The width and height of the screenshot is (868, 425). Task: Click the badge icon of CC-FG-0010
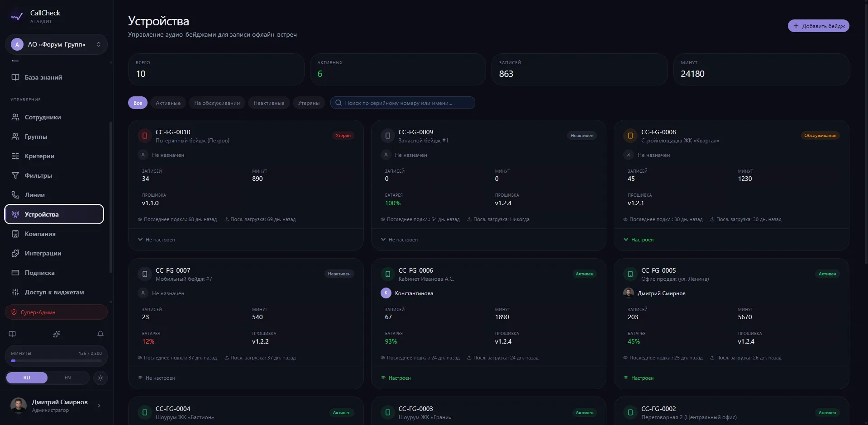(x=145, y=136)
